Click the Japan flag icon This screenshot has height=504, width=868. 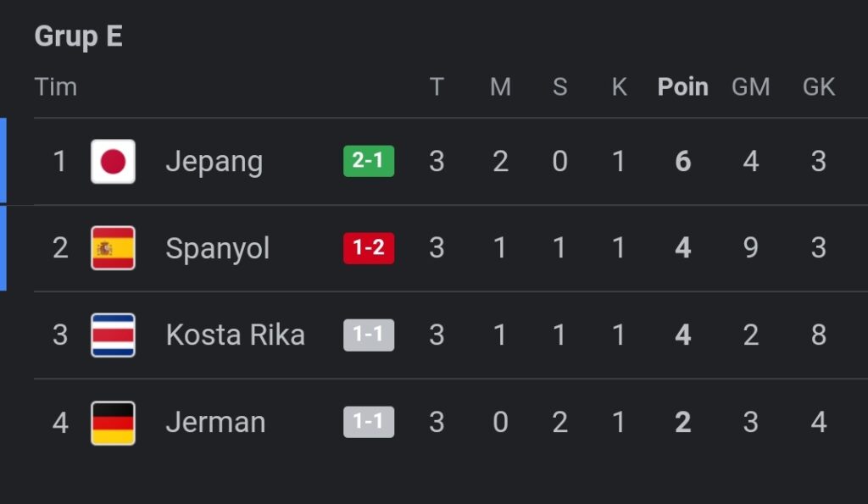coord(113,161)
